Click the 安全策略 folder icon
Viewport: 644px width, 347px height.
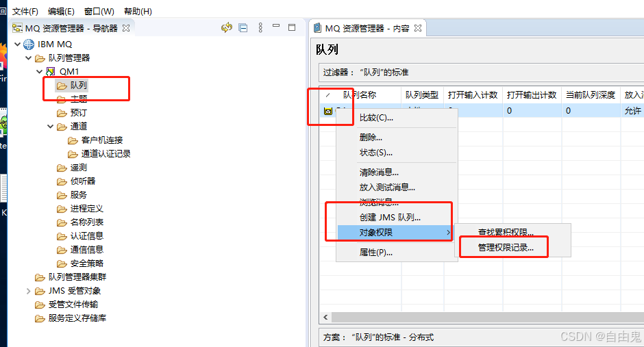62,264
